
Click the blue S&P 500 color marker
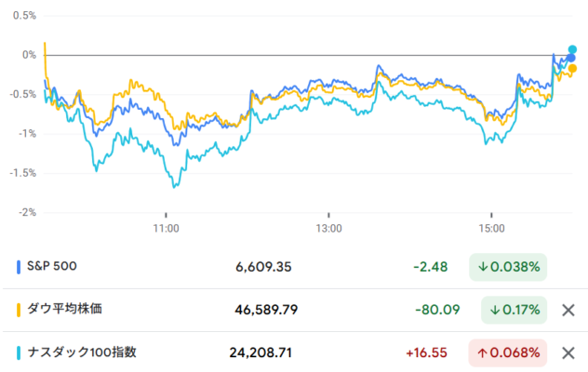[20, 267]
